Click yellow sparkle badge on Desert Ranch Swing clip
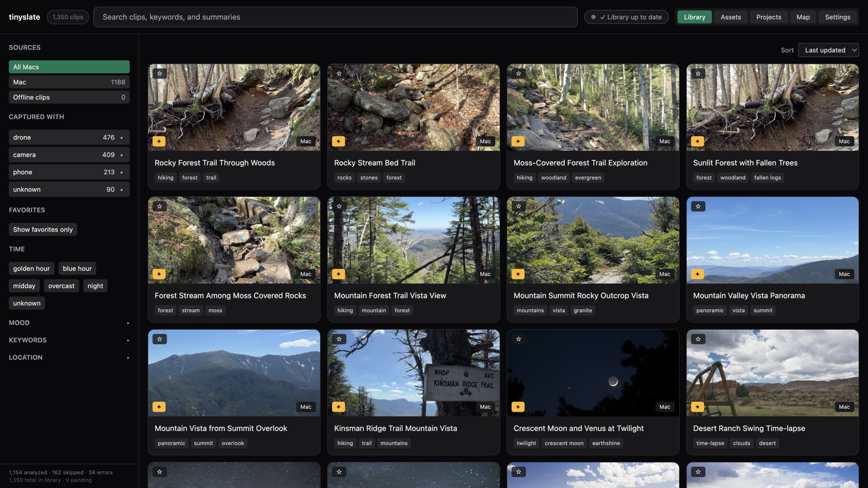The width and height of the screenshot is (868, 488). 698,407
